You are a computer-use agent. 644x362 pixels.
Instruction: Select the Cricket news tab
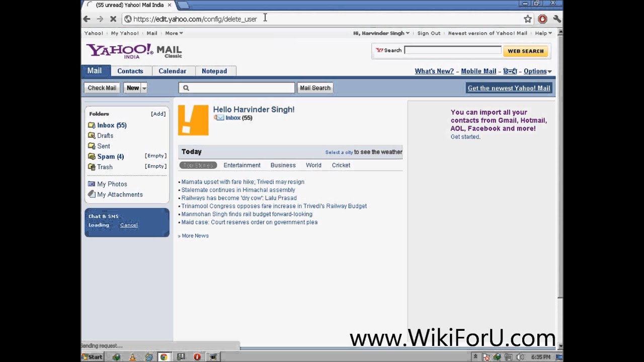coord(341,165)
